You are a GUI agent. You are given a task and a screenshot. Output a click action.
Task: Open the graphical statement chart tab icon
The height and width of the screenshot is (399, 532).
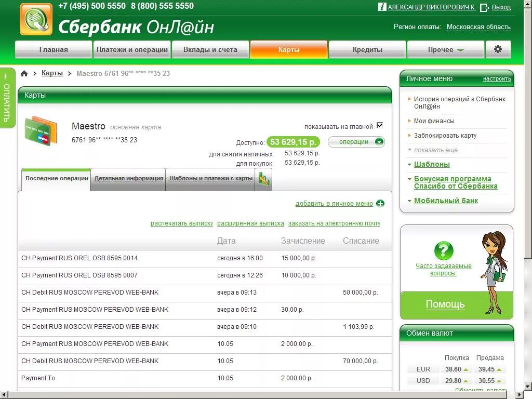point(263,179)
